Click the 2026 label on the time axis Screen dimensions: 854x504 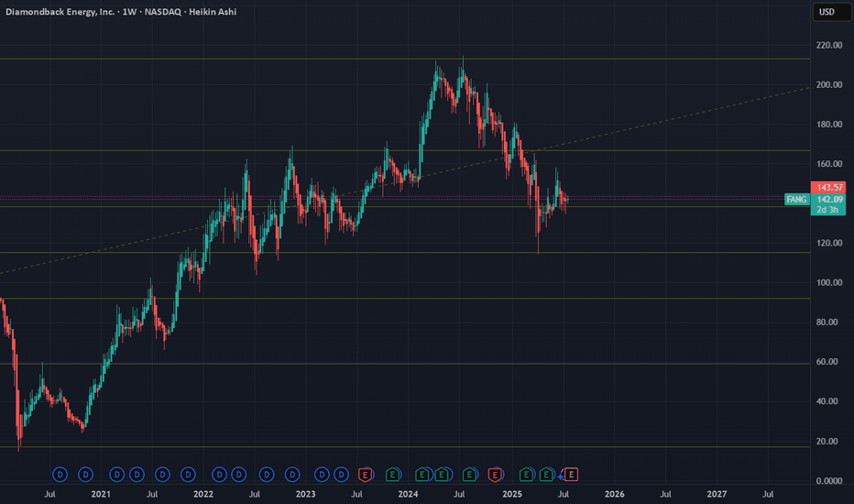coord(614,494)
